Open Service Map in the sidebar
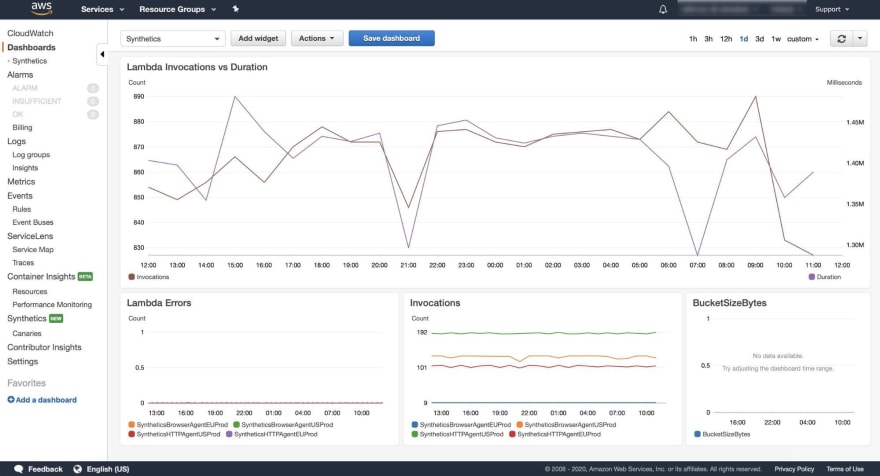The width and height of the screenshot is (880, 476). tap(33, 249)
